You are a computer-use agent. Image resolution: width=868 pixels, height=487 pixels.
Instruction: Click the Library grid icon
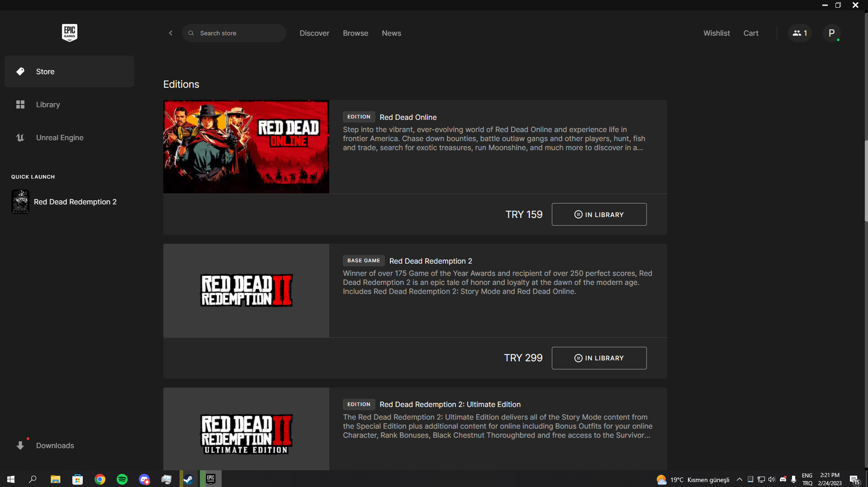[x=20, y=104]
